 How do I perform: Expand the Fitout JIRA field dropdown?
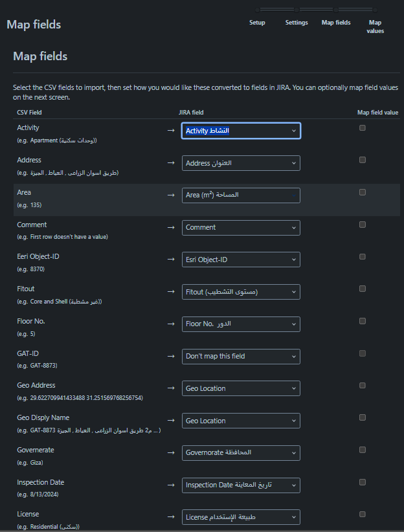(x=241, y=292)
